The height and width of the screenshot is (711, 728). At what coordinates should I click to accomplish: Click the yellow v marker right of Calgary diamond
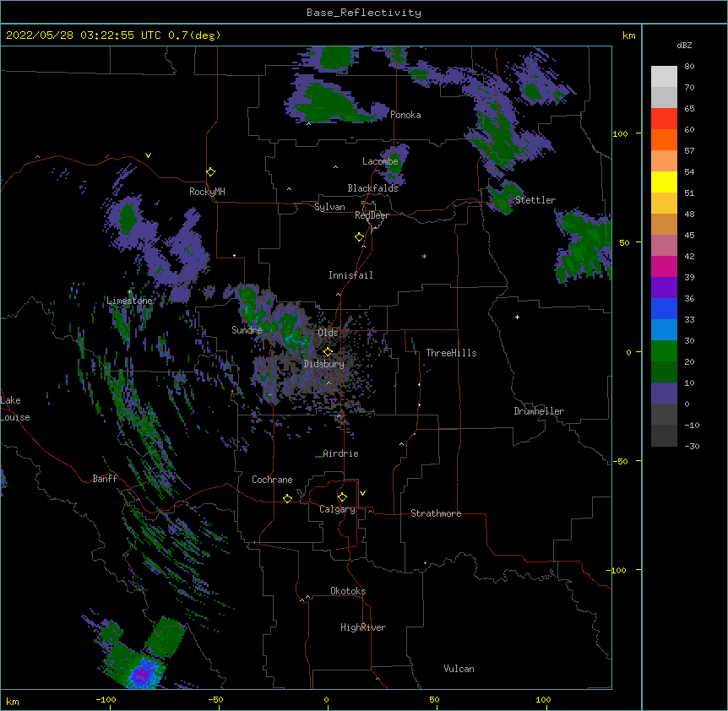(x=362, y=493)
